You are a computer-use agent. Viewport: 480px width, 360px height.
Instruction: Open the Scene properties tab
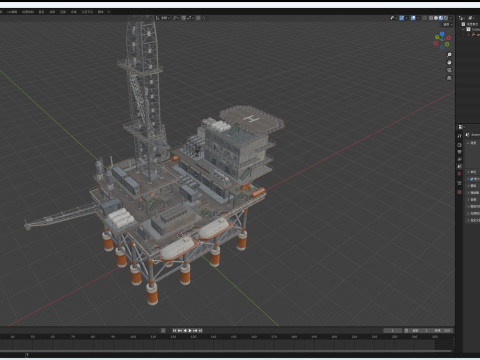[459, 166]
